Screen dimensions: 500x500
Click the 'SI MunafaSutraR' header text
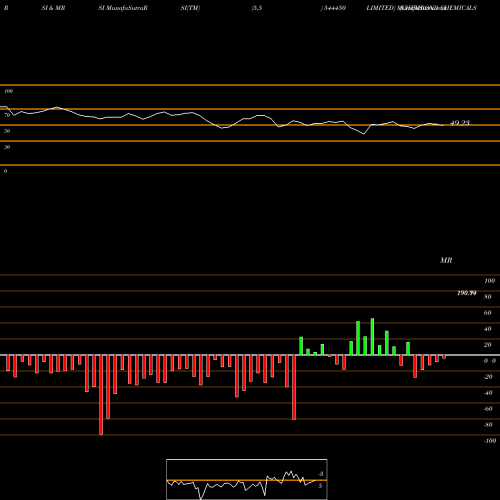(x=123, y=8)
